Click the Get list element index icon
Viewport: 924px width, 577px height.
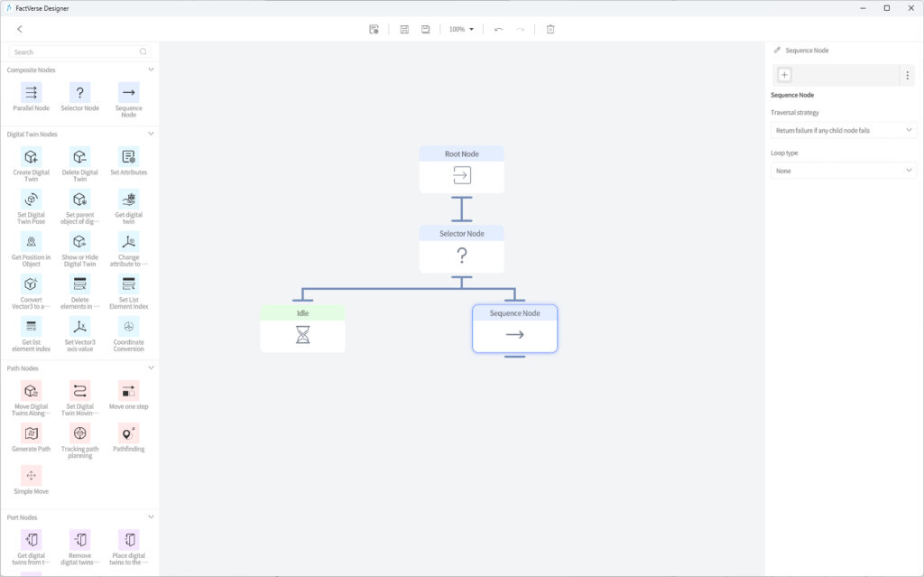click(32, 327)
